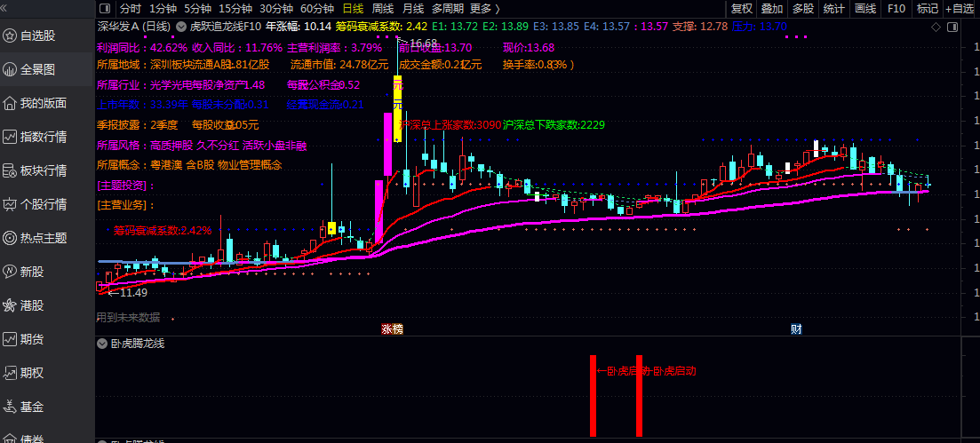Image resolution: width=980 pixels, height=443 pixels.
Task: Click the 支撑: 12.78 value
Action: click(x=700, y=27)
